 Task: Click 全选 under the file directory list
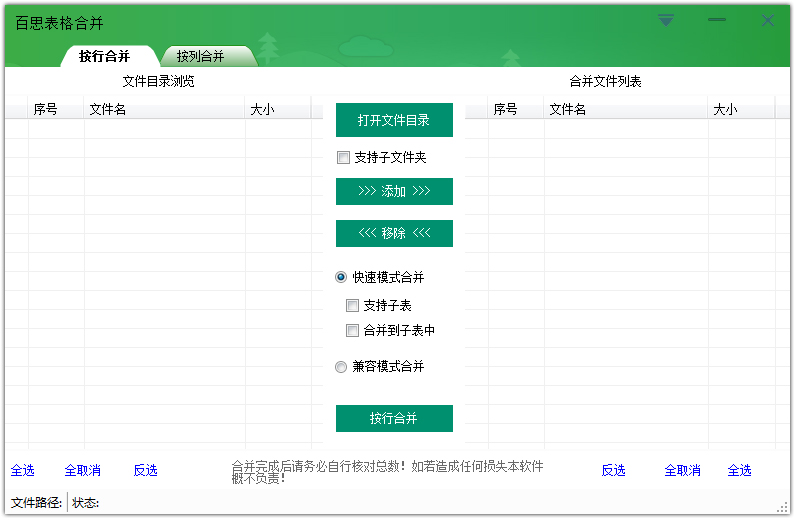coord(23,470)
